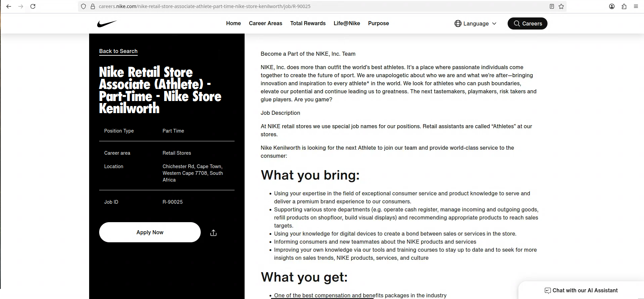The image size is (644, 299).
Task: Click the What you get heading
Action: tap(304, 277)
